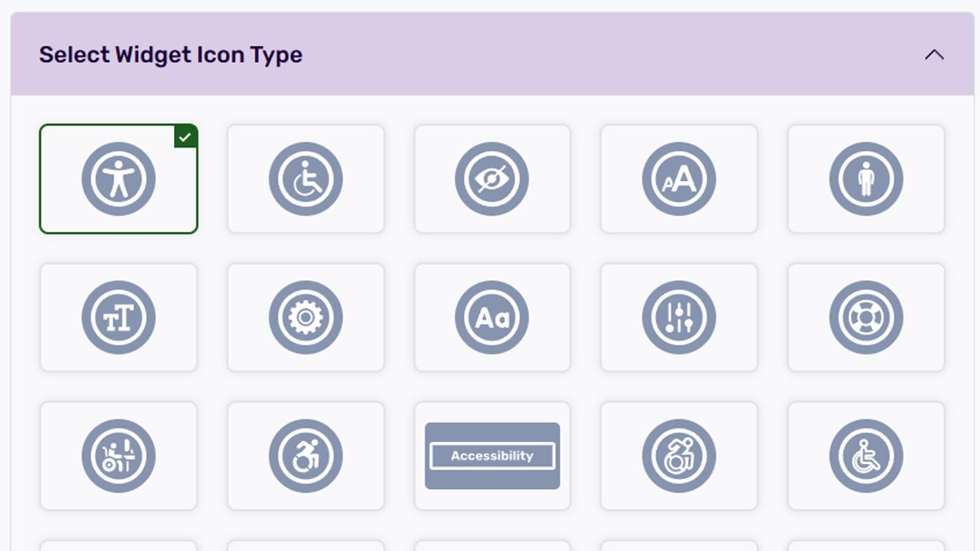980x551 pixels.
Task: Select the crossed-out eye icon
Action: [492, 179]
